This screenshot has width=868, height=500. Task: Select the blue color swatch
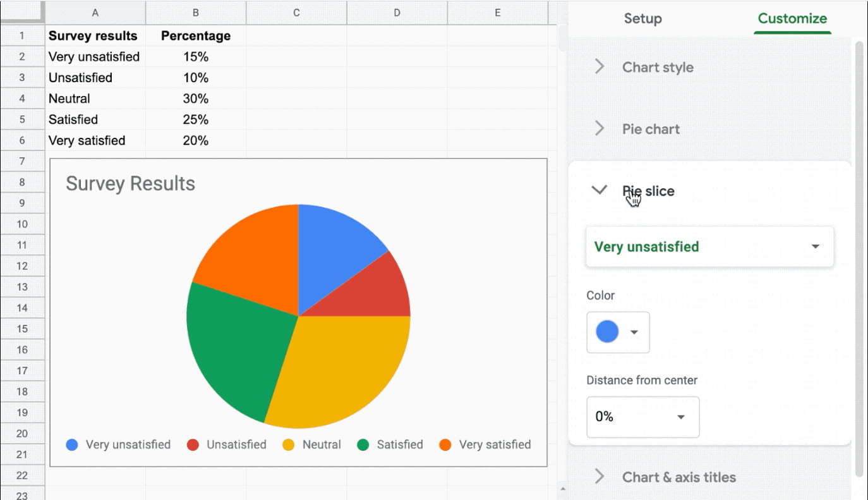click(608, 332)
